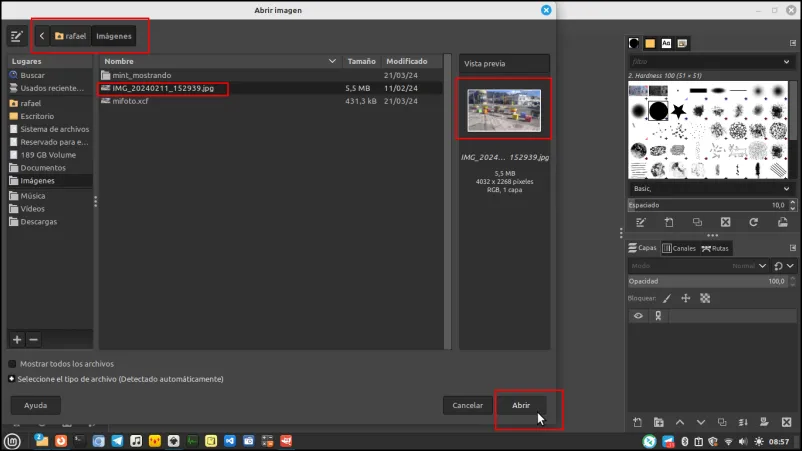Open the Fonts tab in GIMP dock
The image size is (802, 451).
pos(666,43)
